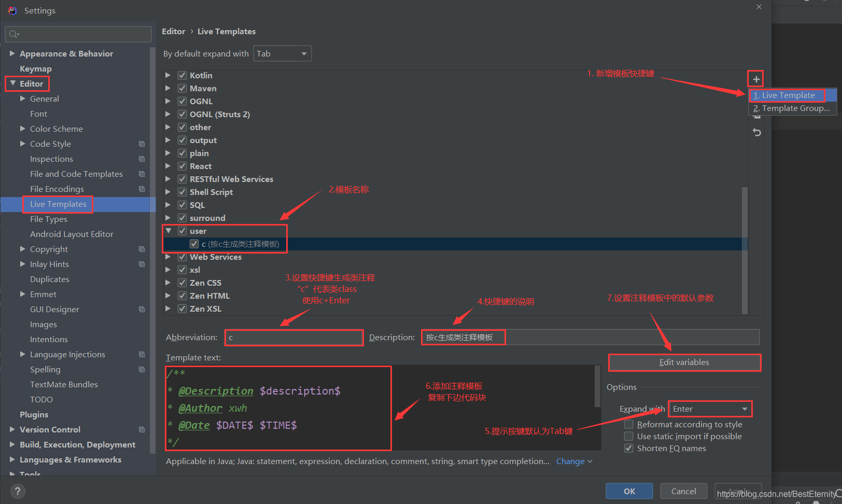Toggle the Zen HTML group checkbox
The width and height of the screenshot is (842, 504).
tap(182, 296)
